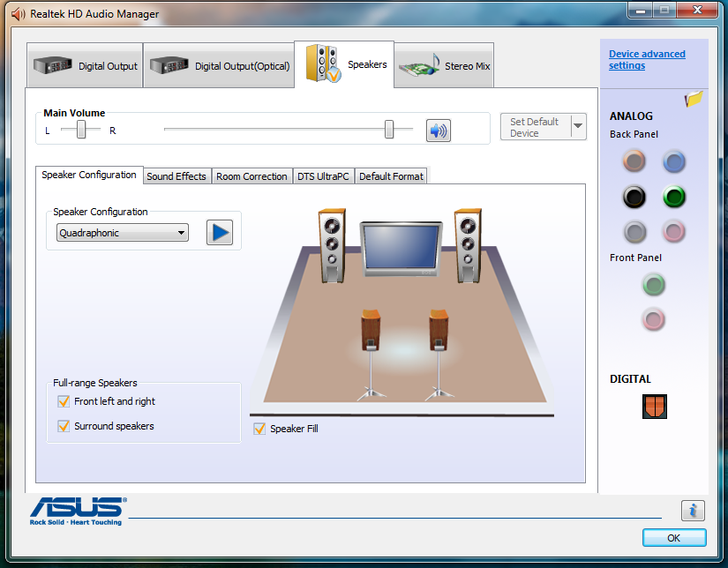The height and width of the screenshot is (568, 728).
Task: Open the DTS UltraPC tab
Action: click(x=323, y=176)
